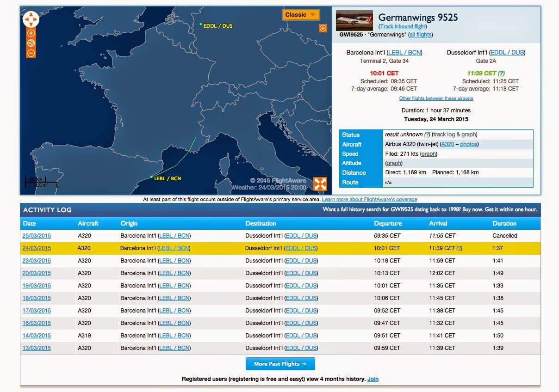Click the Germanwings aircraft thumbnail photo
The height and width of the screenshot is (392, 559).
(354, 21)
